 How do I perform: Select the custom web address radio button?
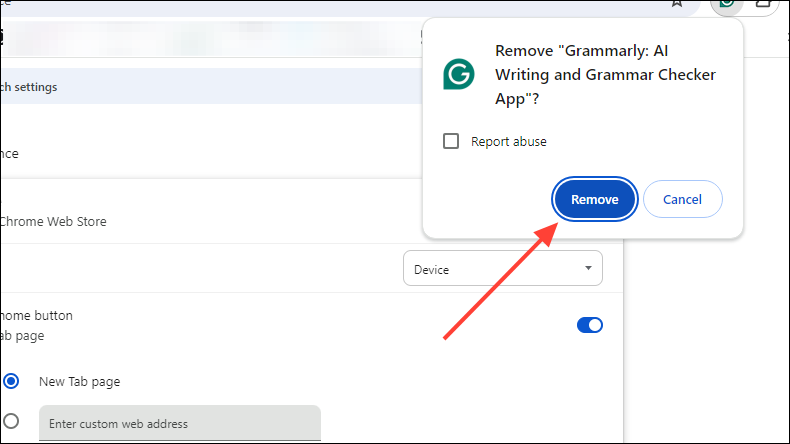(x=11, y=421)
